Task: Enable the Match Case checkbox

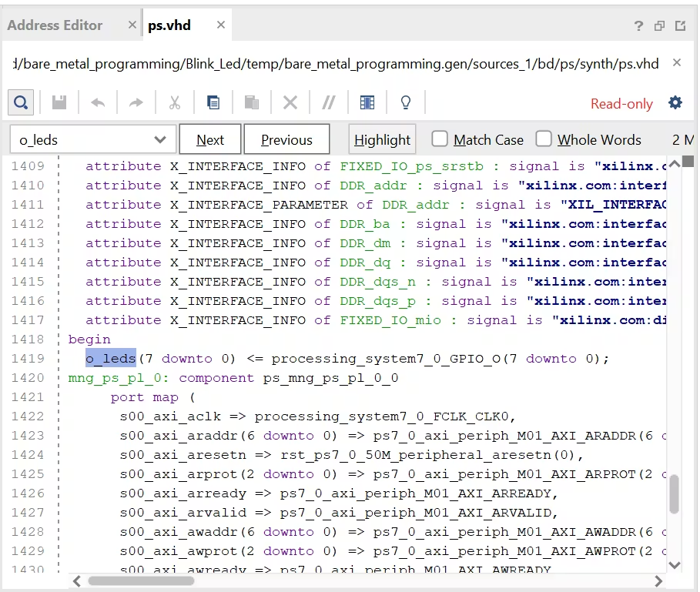Action: pyautogui.click(x=440, y=139)
